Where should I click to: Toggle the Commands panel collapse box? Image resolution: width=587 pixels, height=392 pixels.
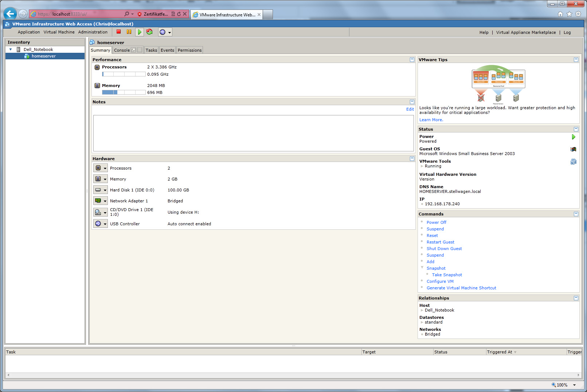(576, 214)
